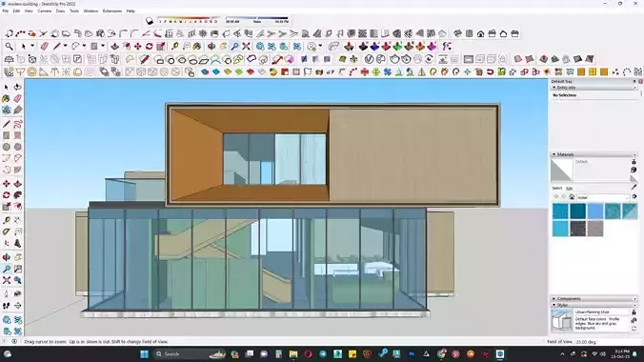Click the materials Home (In Model) button
The height and width of the screenshot is (362, 644).
(x=572, y=197)
